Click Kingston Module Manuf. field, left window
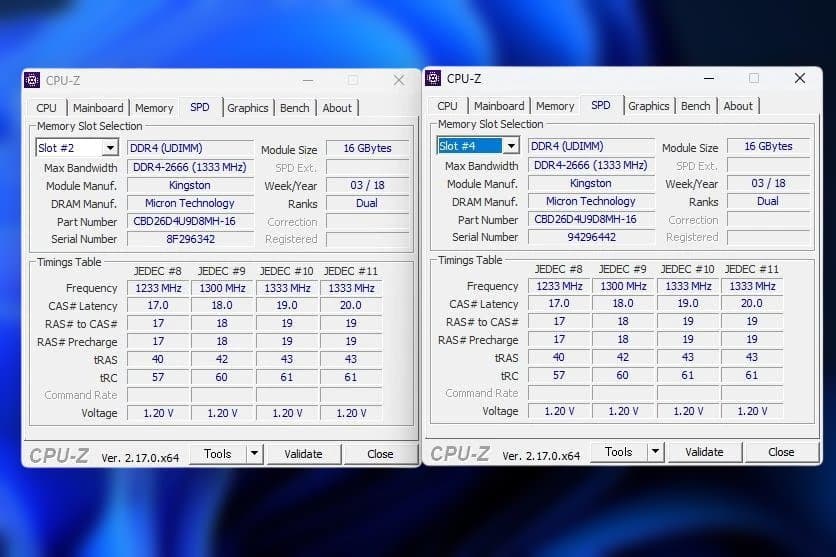Screen dimensions: 836x557 (x=190, y=185)
